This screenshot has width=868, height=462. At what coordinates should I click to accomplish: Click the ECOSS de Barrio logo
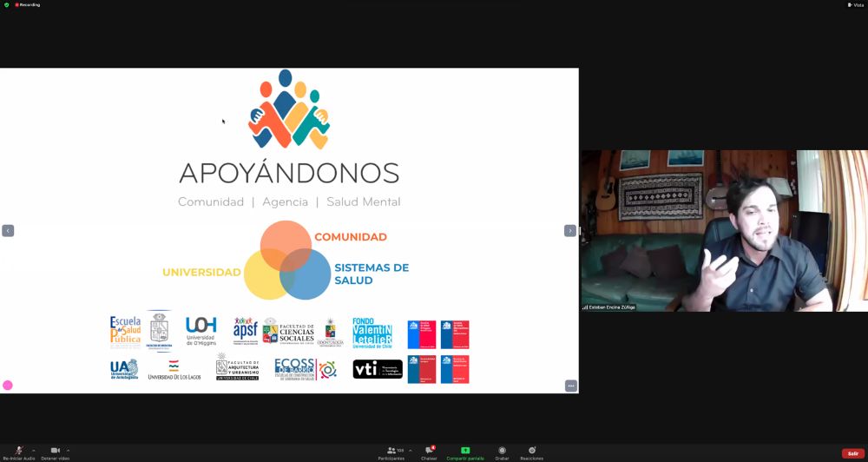[x=305, y=369]
